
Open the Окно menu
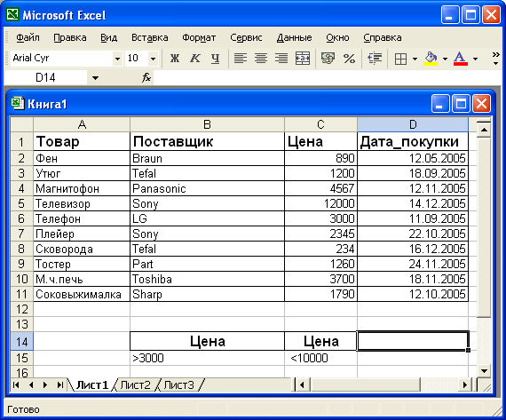click(337, 37)
